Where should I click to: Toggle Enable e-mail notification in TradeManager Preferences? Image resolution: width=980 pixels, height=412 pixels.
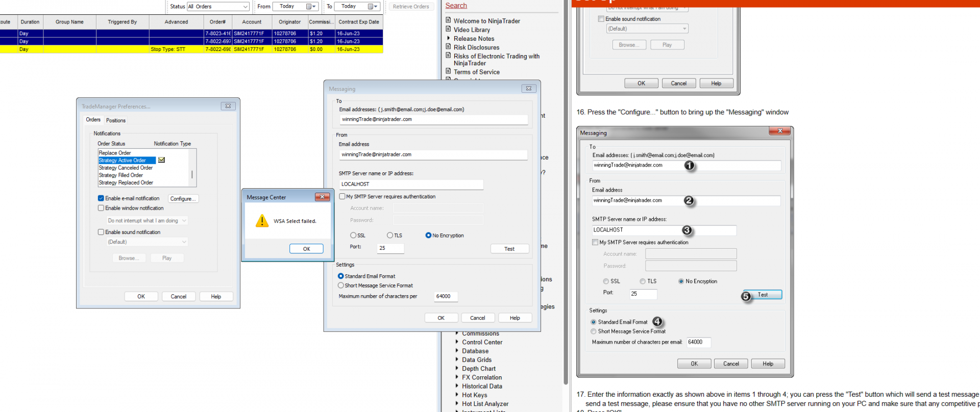[x=101, y=198]
